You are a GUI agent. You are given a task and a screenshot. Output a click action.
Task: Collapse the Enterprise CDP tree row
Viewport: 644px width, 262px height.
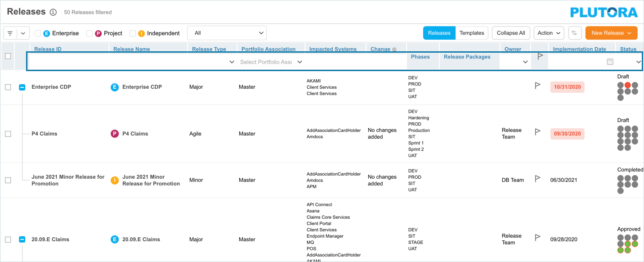pos(22,87)
